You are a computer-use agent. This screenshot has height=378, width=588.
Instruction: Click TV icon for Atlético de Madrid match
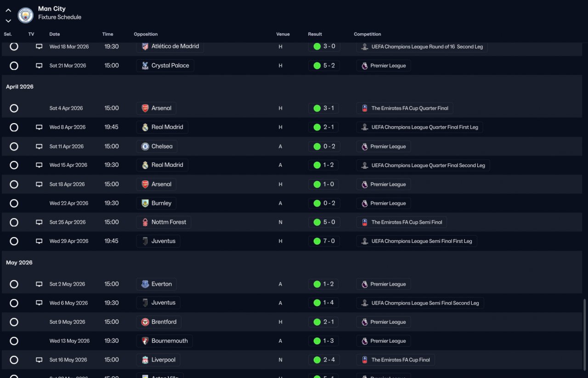tap(39, 46)
